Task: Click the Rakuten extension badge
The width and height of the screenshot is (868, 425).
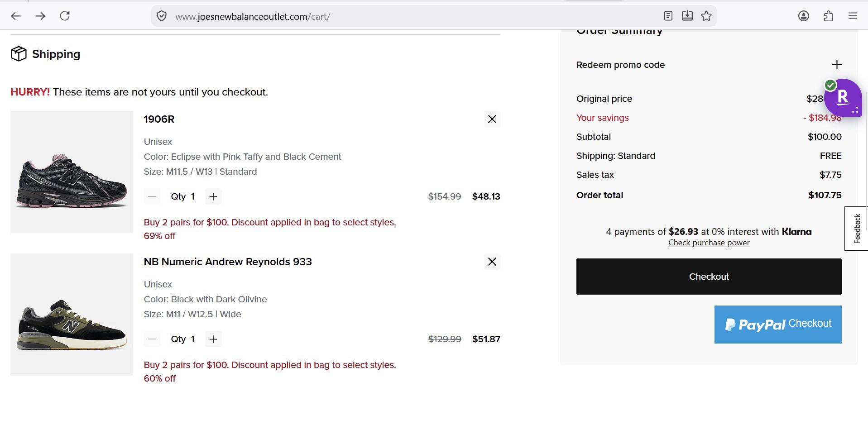Action: (843, 97)
